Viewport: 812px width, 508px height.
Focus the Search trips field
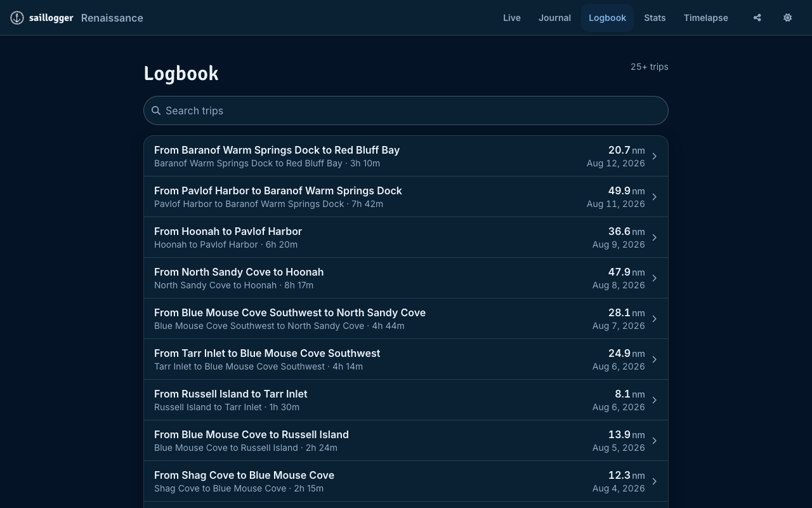click(x=406, y=110)
